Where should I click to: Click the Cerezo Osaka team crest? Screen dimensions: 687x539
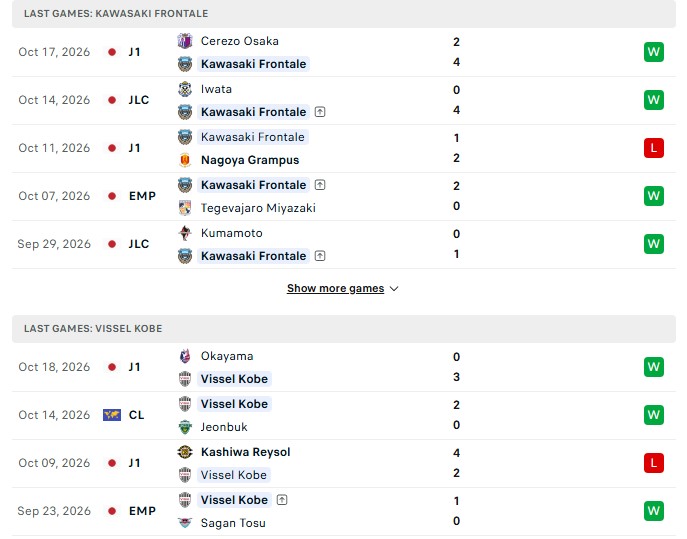[185, 41]
